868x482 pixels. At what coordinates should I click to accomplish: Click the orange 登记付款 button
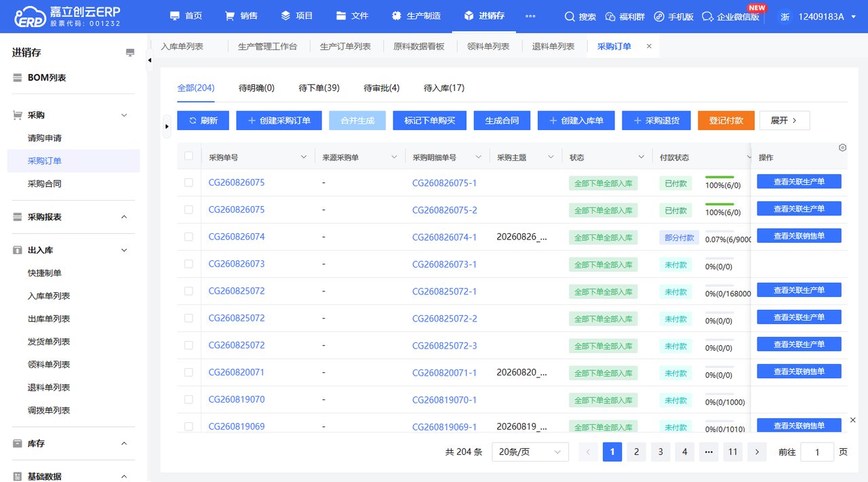pyautogui.click(x=726, y=121)
